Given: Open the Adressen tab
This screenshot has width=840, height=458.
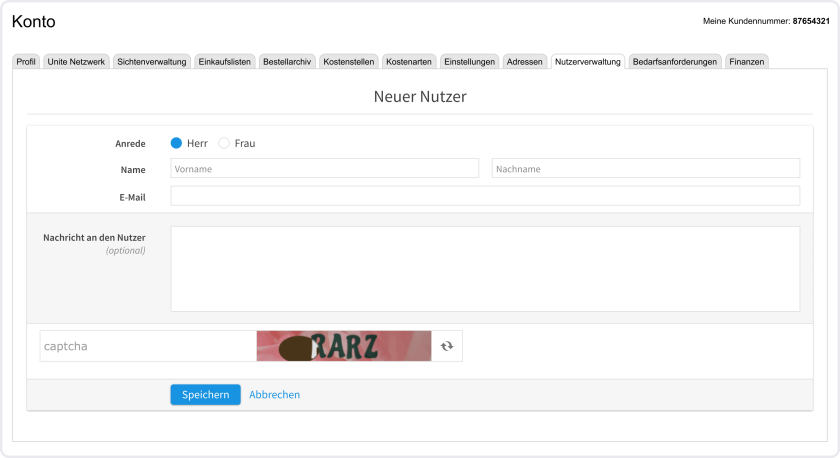Looking at the screenshot, I should tap(525, 62).
